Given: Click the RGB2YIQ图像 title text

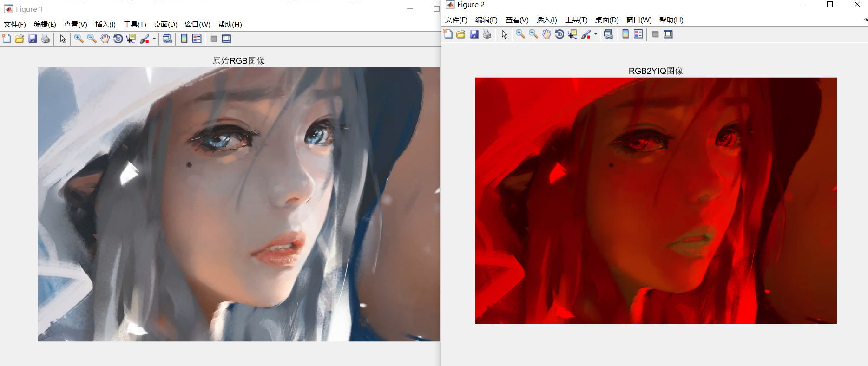Looking at the screenshot, I should point(656,71).
